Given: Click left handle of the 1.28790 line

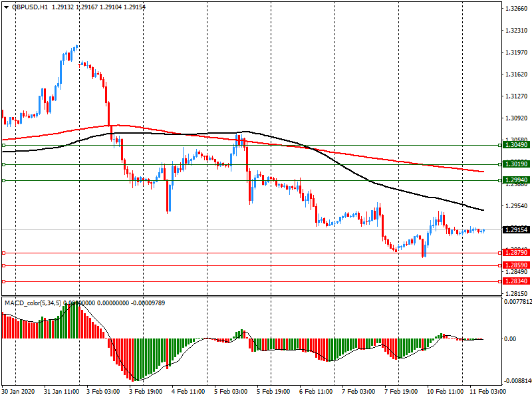Looking at the screenshot, I should tap(3, 253).
